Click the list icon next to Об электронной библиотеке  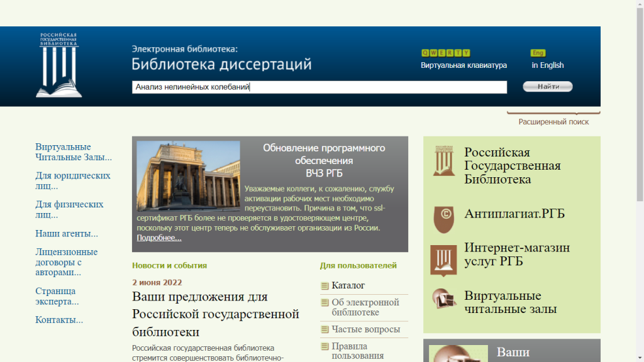click(x=325, y=302)
